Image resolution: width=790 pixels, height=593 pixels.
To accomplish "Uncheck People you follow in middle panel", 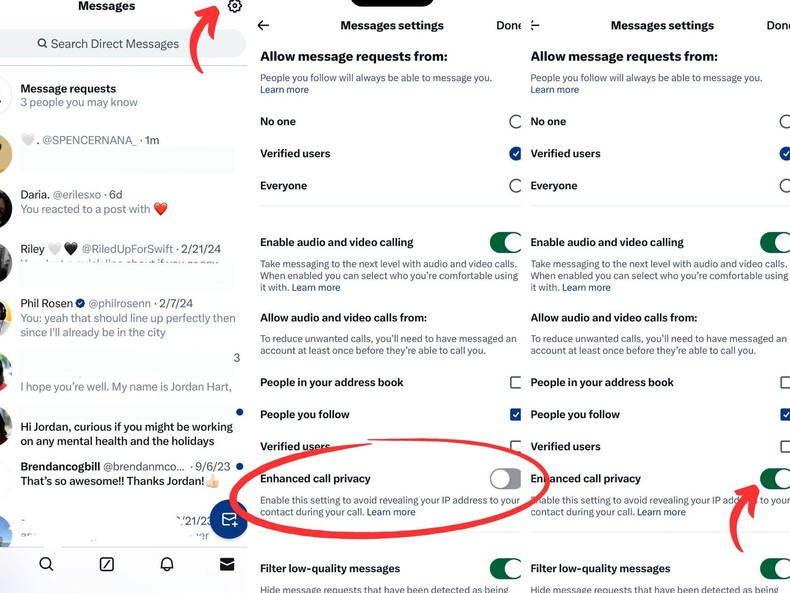I will [x=515, y=414].
